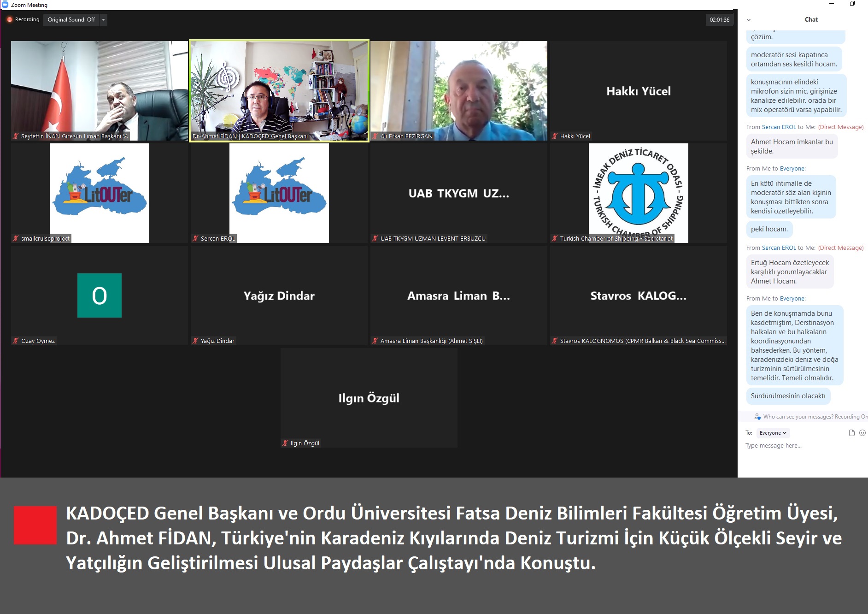The height and width of the screenshot is (614, 868).
Task: Collapse chat panel with chevron
Action: click(749, 20)
